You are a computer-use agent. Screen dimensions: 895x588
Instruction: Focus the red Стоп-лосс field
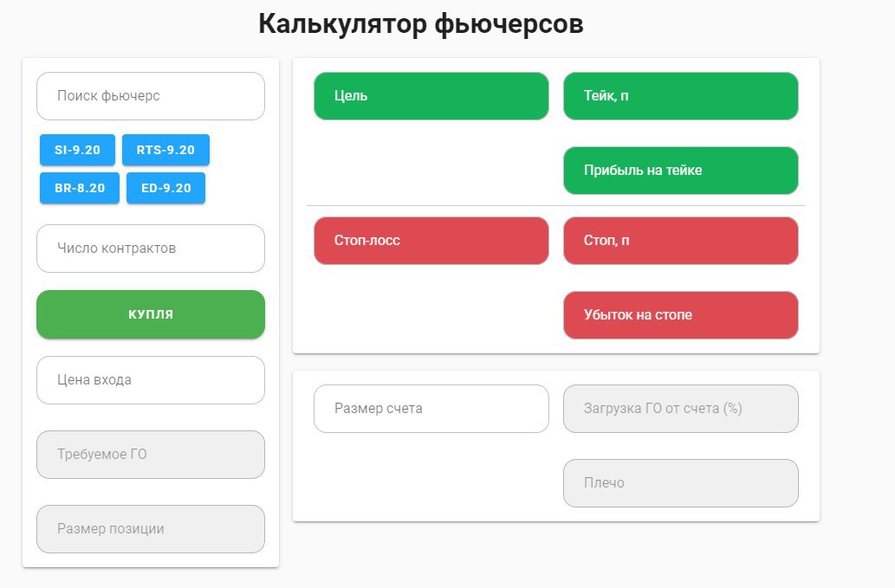tap(431, 241)
